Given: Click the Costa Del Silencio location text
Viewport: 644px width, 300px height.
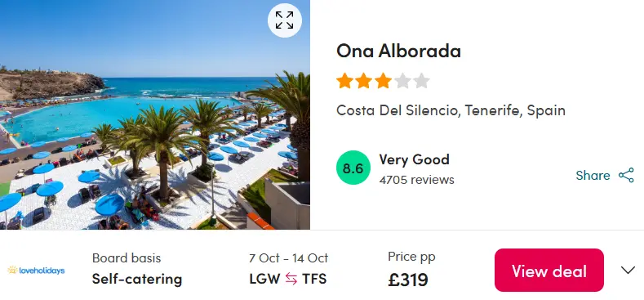Looking at the screenshot, I should coord(451,110).
